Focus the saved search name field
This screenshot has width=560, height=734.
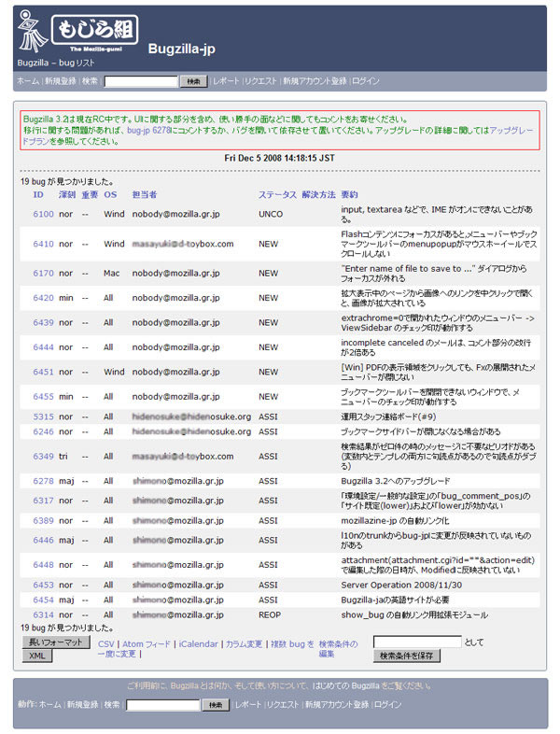[x=417, y=642]
